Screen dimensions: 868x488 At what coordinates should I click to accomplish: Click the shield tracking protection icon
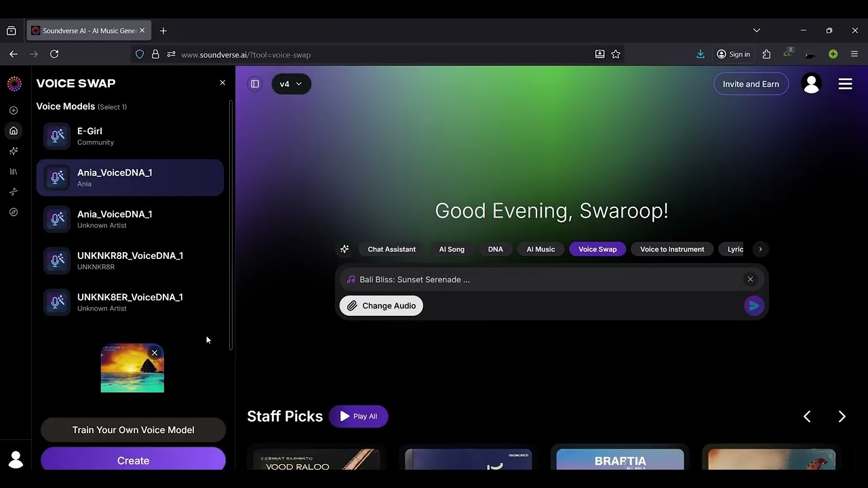140,54
